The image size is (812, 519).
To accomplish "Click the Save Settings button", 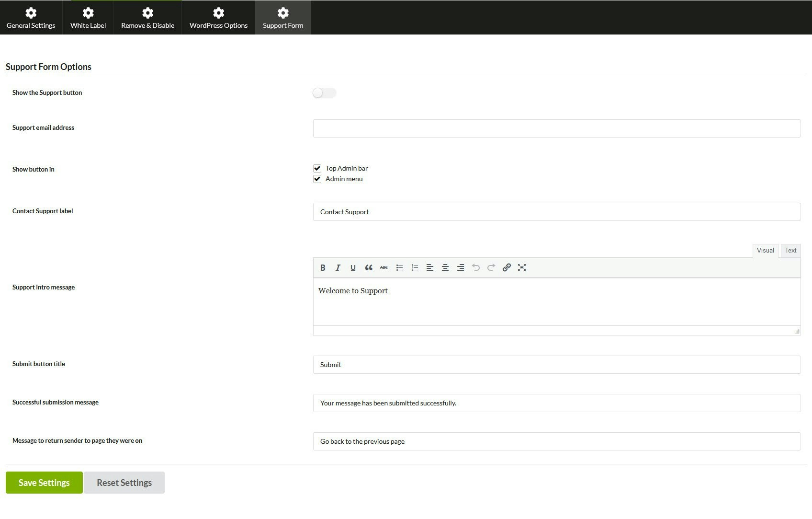I will click(44, 482).
